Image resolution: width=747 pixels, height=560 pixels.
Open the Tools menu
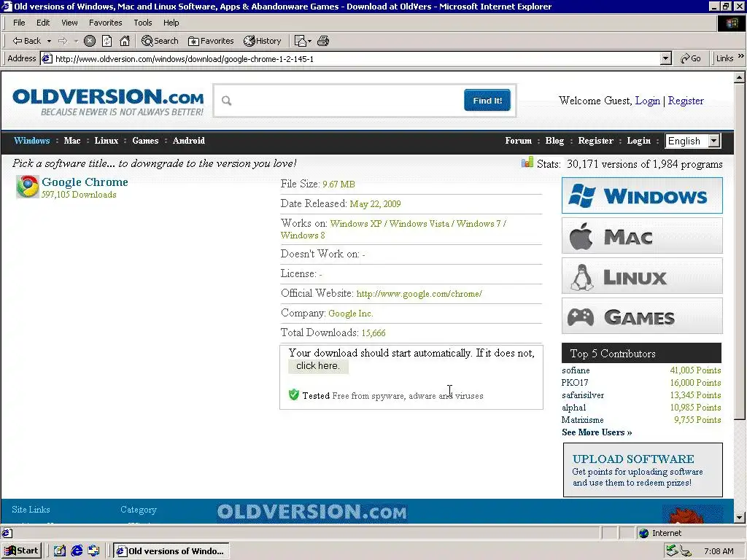[x=142, y=23]
